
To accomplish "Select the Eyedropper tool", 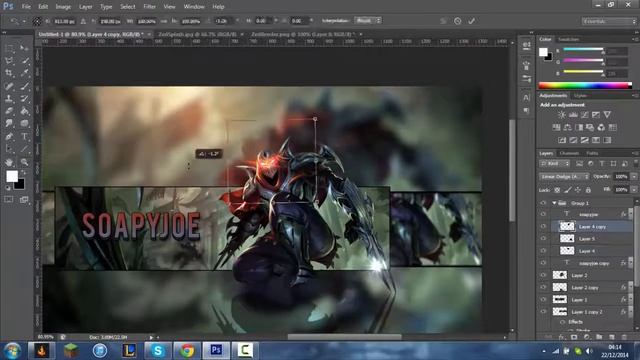I will (x=24, y=73).
